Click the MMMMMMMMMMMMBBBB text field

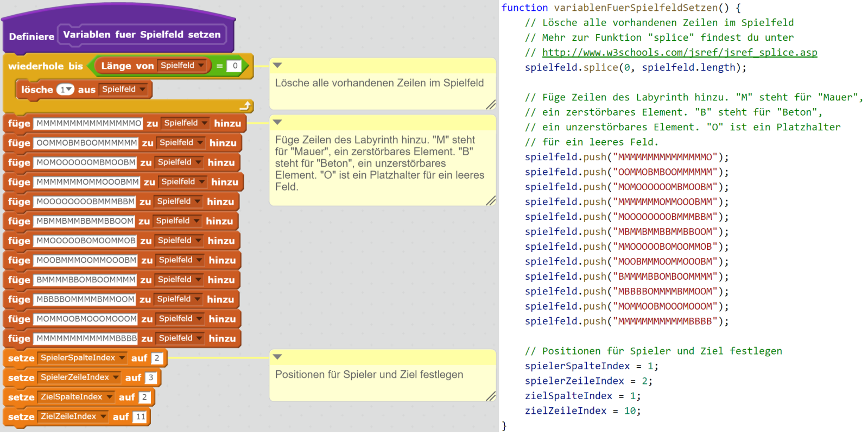[86, 338]
